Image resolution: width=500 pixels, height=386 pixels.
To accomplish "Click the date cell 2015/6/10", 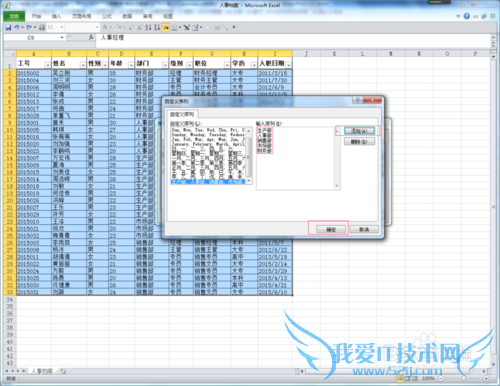I will coord(275,292).
